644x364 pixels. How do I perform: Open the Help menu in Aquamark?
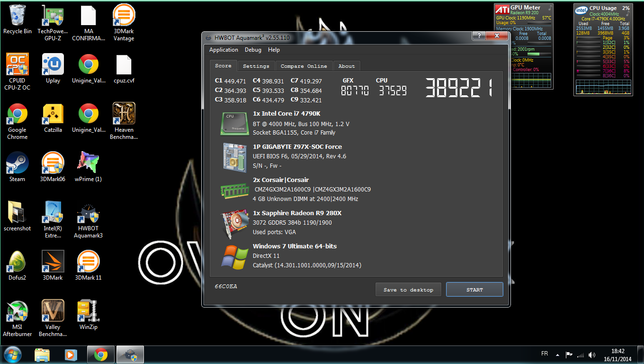[x=274, y=50]
